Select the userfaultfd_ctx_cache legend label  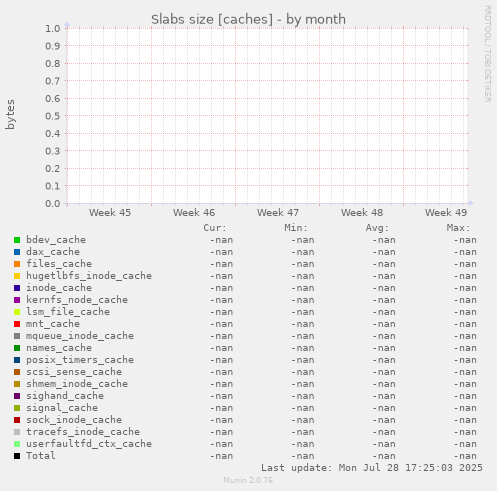(89, 444)
